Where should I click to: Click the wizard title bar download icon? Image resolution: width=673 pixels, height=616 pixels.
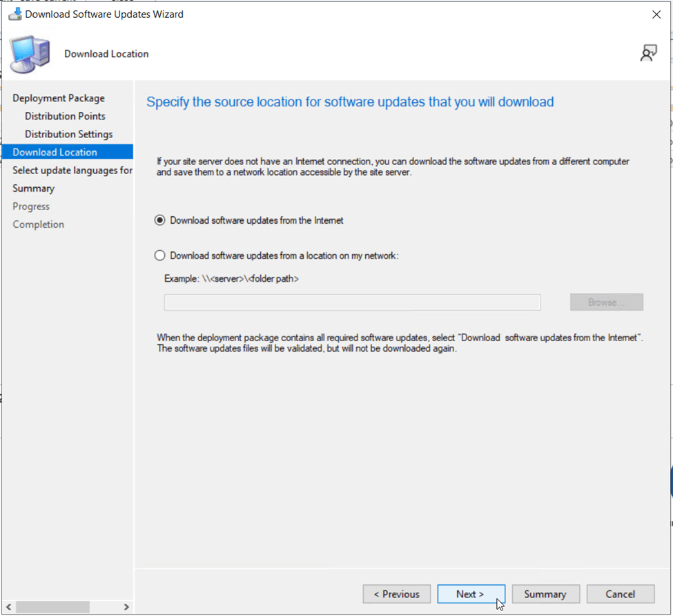14,14
